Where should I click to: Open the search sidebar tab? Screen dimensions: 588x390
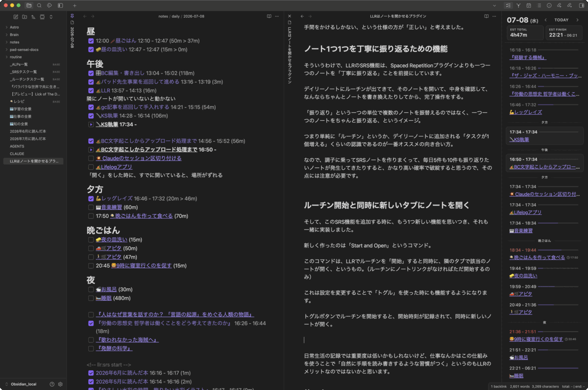pyautogui.click(x=39, y=5)
